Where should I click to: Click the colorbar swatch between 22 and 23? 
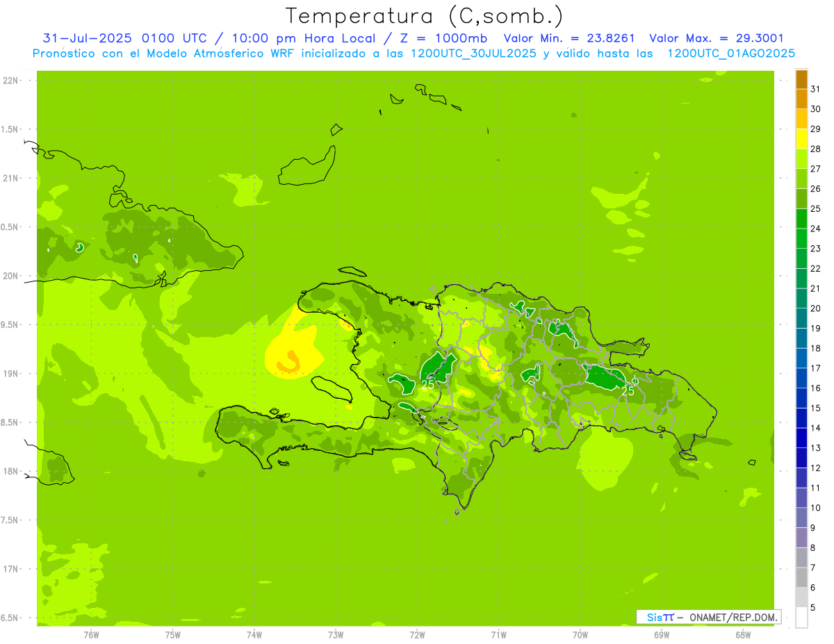pyautogui.click(x=801, y=258)
